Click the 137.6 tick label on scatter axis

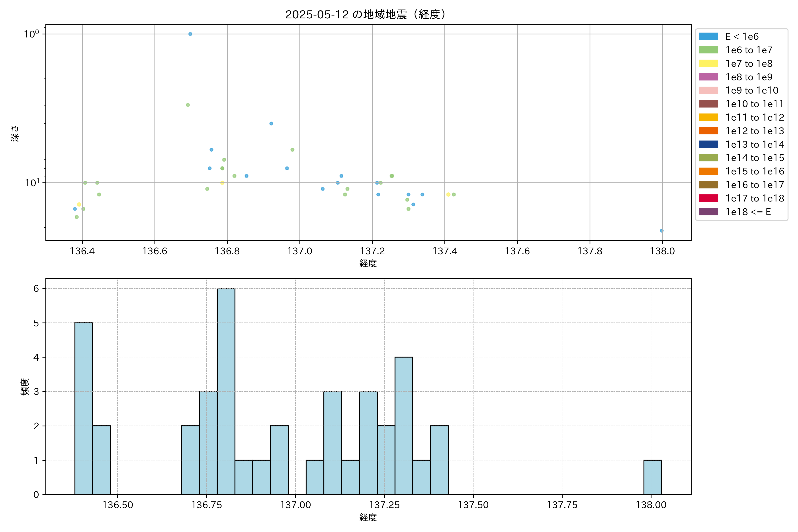517,251
